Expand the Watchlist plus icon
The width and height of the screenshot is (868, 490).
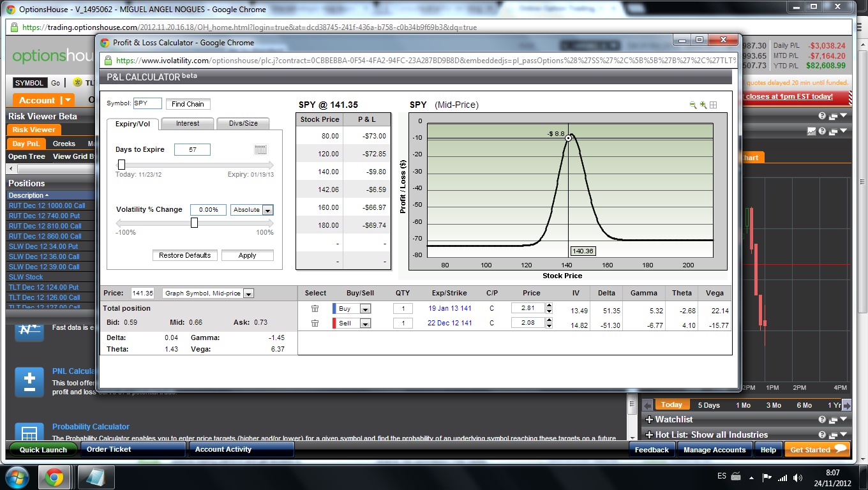click(649, 420)
